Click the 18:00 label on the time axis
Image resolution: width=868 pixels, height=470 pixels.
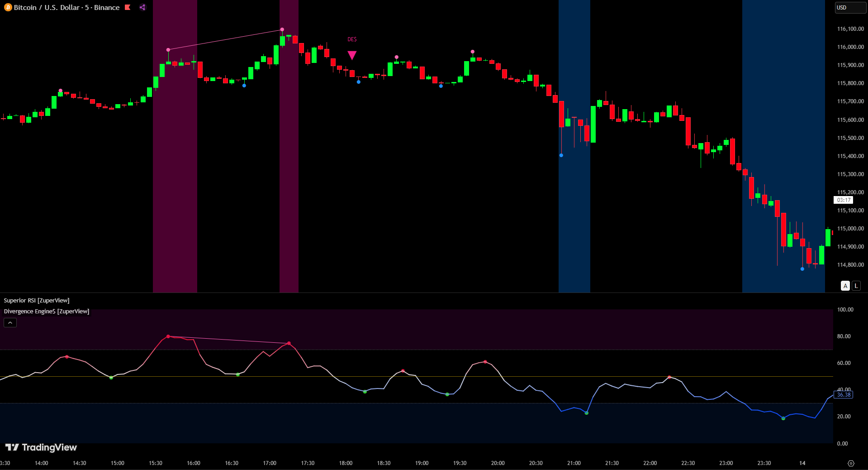346,463
